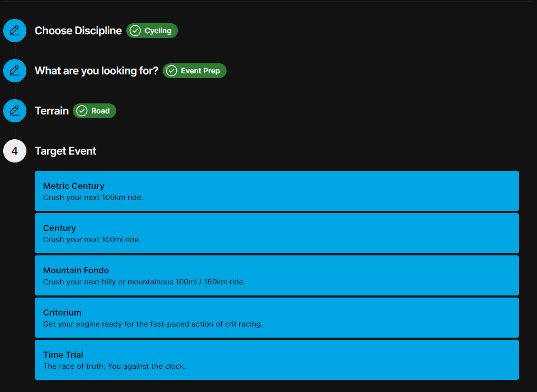537x392 pixels.
Task: Expand the 'What are you looking for?' heading
Action: pyautogui.click(x=96, y=71)
